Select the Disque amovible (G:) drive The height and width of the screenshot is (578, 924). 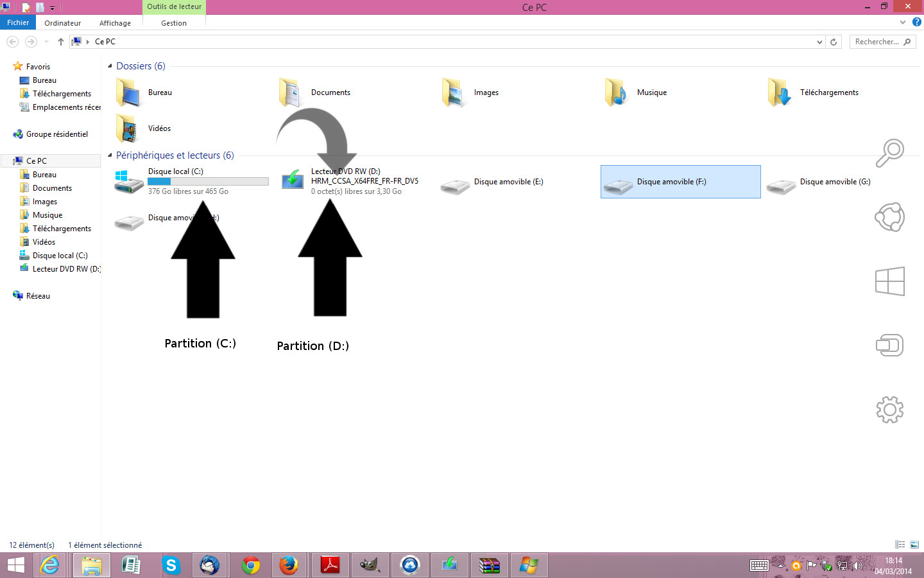844,182
